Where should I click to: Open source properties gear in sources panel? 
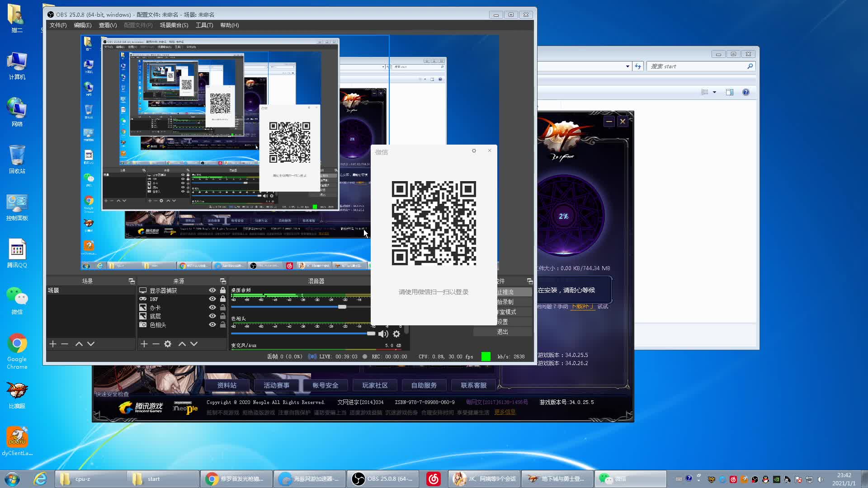pos(168,344)
